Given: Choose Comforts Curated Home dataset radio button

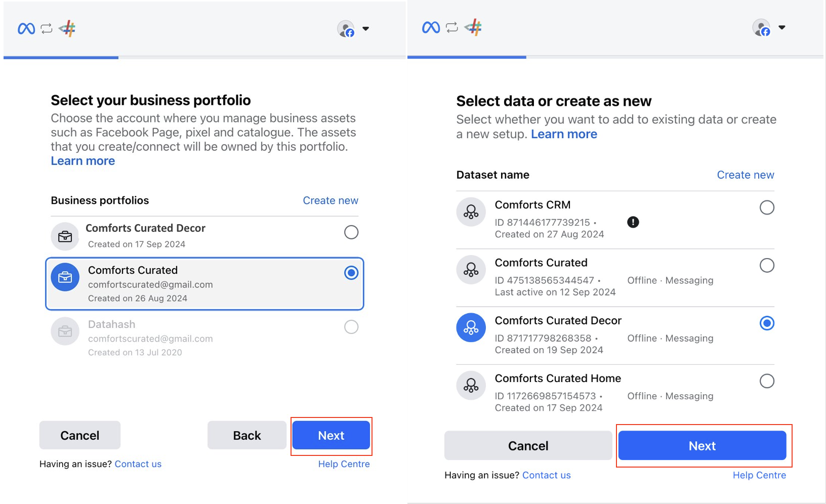Looking at the screenshot, I should coord(767,381).
